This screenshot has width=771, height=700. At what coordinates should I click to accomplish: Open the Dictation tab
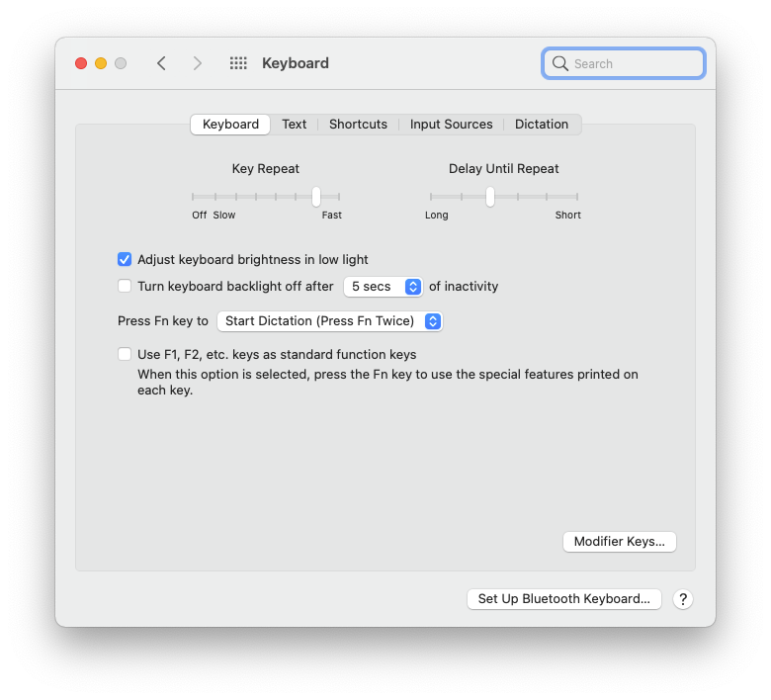[x=542, y=125]
